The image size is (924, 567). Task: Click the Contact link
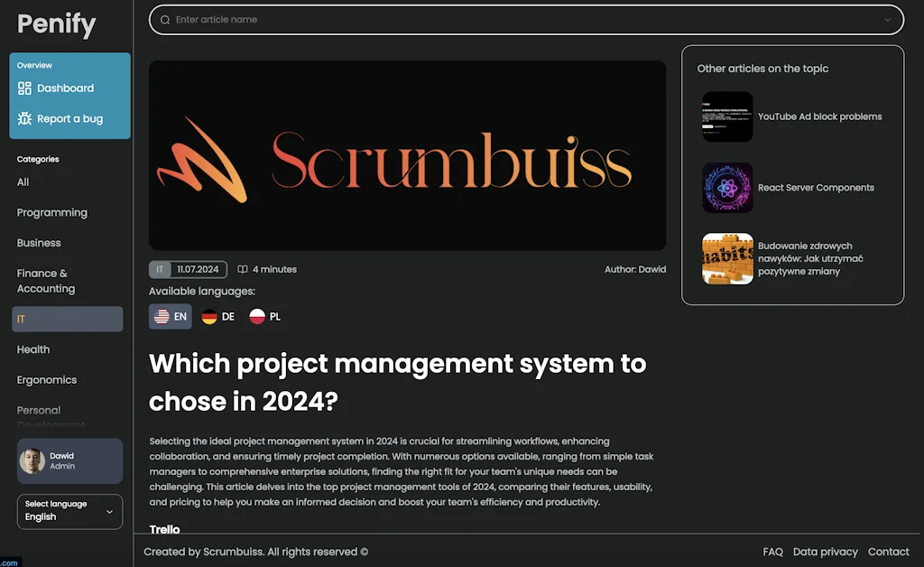tap(889, 552)
